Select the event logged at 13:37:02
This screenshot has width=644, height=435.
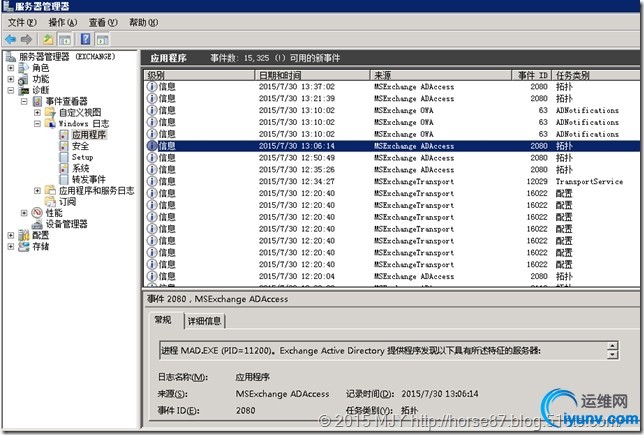pyautogui.click(x=392, y=87)
